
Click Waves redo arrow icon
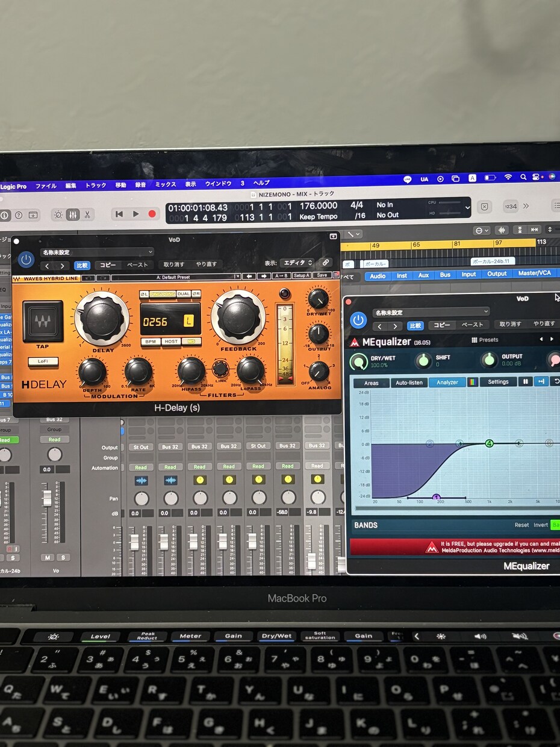click(x=103, y=277)
